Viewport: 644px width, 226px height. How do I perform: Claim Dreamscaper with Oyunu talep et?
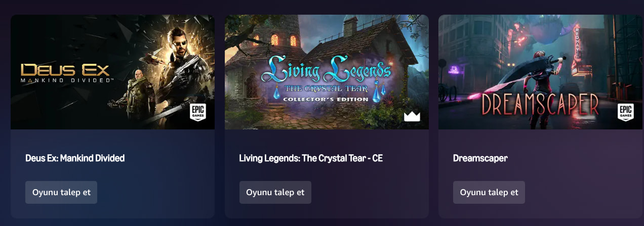[x=489, y=192]
